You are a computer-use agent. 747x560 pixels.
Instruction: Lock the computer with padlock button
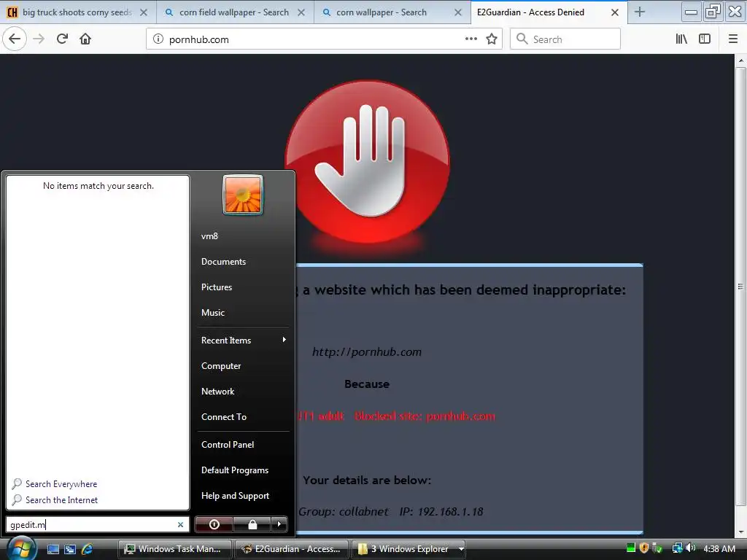(252, 524)
